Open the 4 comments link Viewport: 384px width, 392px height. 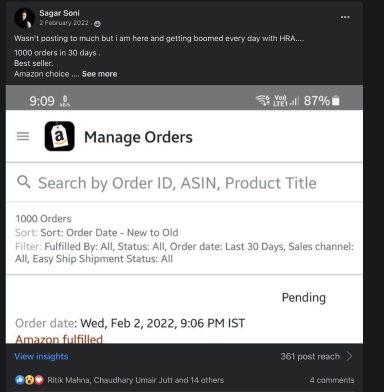pos(332,380)
